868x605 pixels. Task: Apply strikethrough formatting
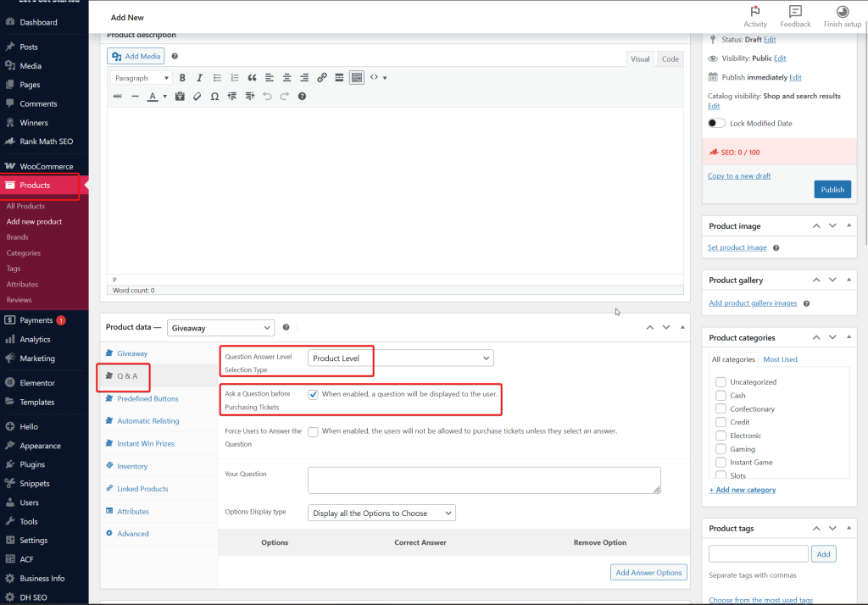pyautogui.click(x=117, y=97)
